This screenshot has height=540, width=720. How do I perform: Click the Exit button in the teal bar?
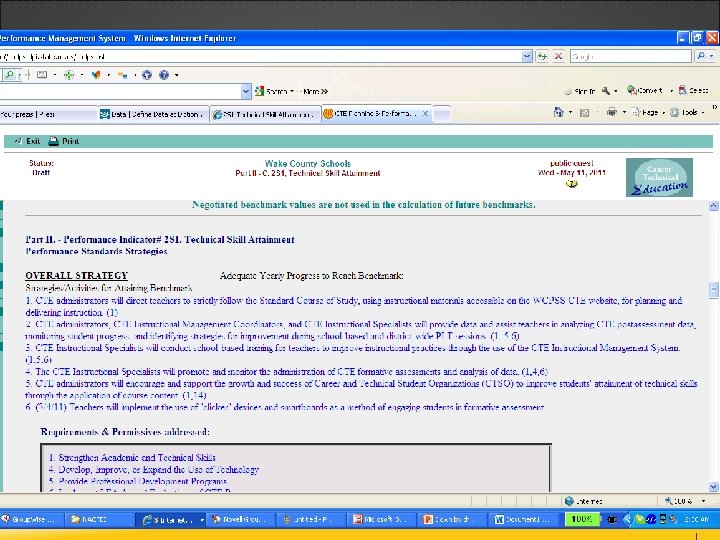(28, 141)
